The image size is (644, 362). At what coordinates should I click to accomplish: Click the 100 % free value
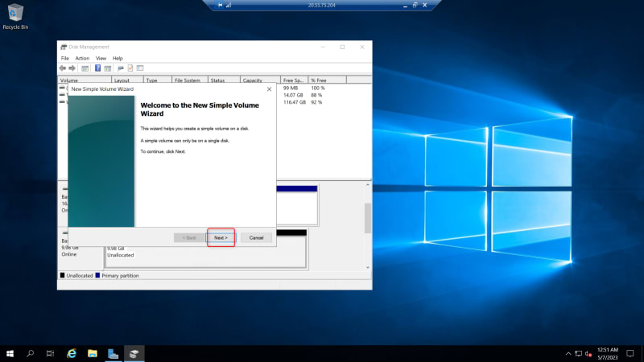coord(318,88)
